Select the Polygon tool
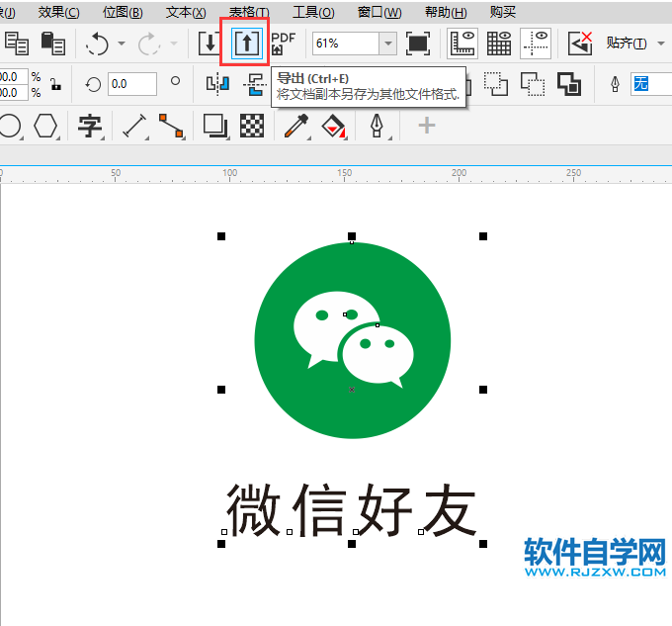The width and height of the screenshot is (672, 626). (45, 126)
